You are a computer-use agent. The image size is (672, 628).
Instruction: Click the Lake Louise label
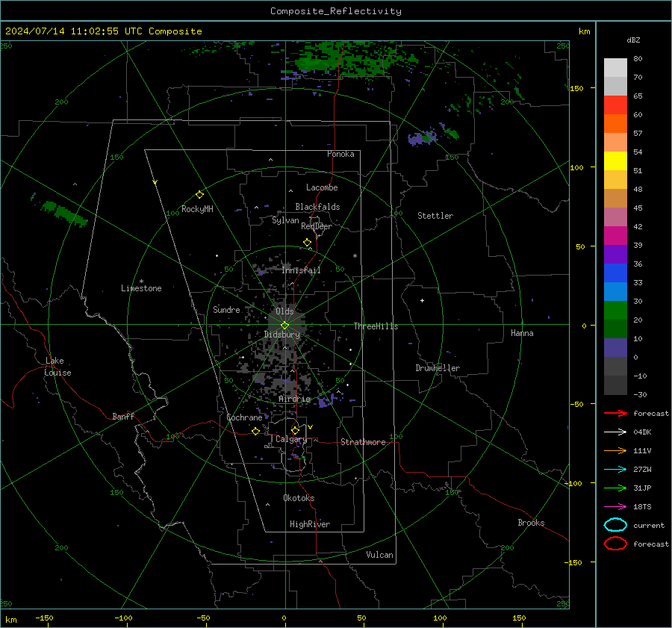coord(57,367)
